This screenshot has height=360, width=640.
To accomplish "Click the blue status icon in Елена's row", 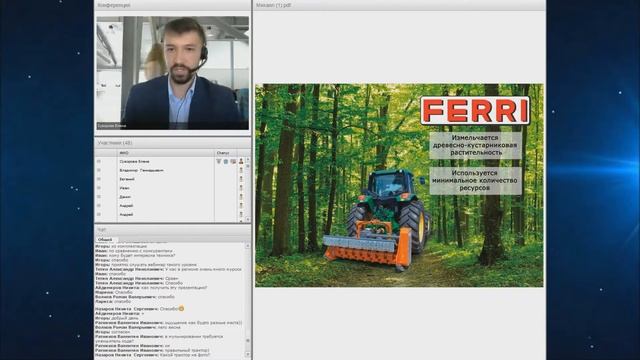I will (x=226, y=162).
